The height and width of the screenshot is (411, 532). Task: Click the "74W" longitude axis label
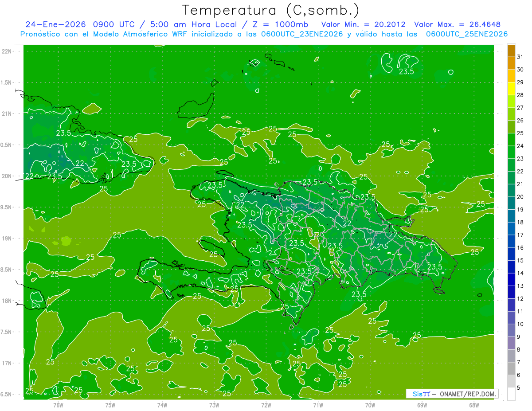click(x=162, y=405)
